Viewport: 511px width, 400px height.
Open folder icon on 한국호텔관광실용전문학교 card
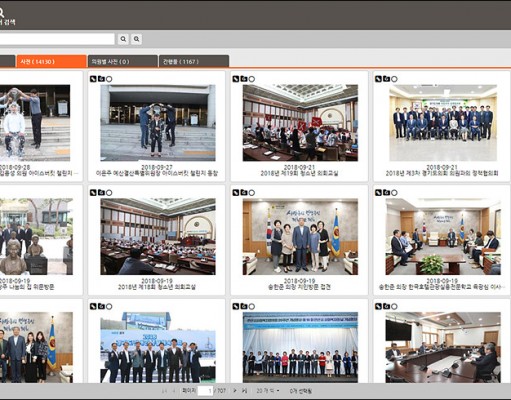(x=386, y=193)
